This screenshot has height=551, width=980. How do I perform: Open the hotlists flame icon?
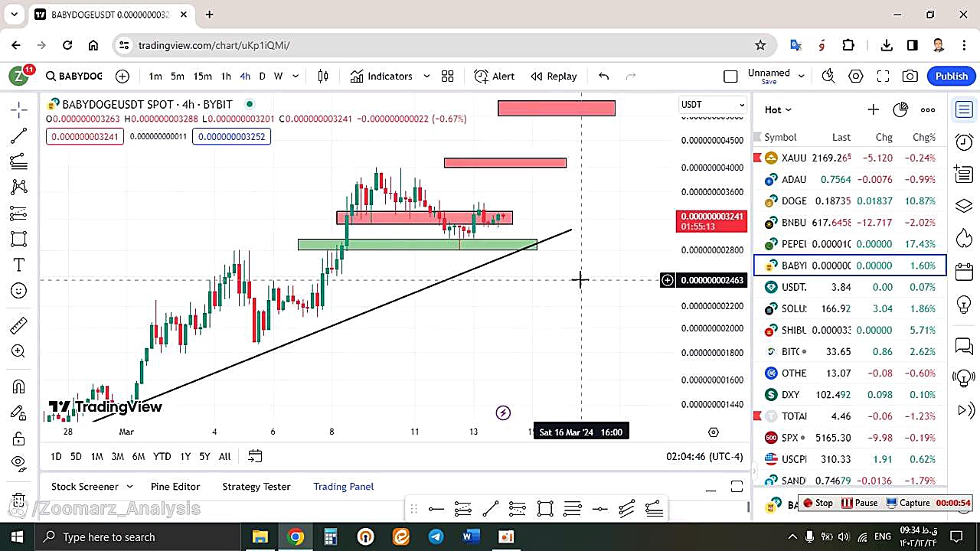pos(964,239)
